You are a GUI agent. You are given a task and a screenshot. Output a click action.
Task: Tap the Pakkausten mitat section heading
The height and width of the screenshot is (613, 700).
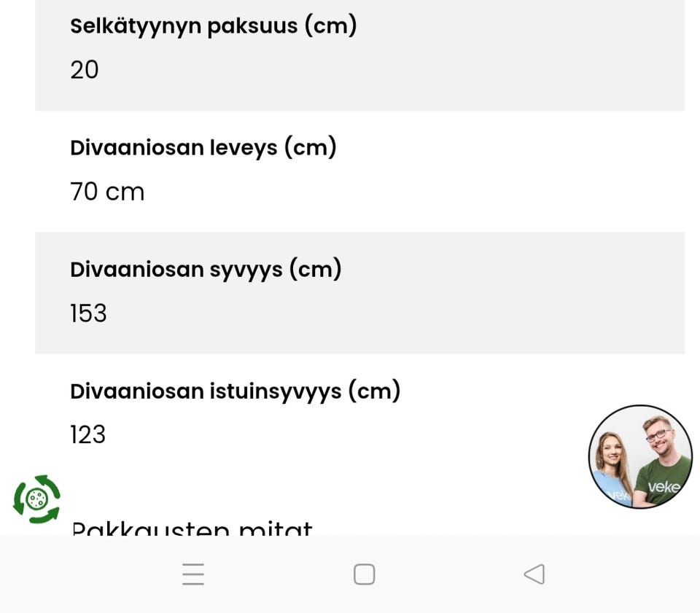[192, 528]
